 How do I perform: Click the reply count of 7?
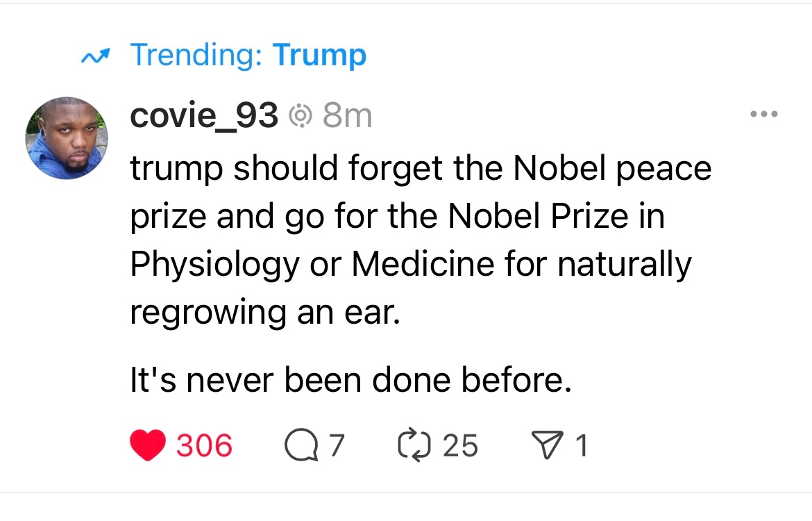pos(336,445)
